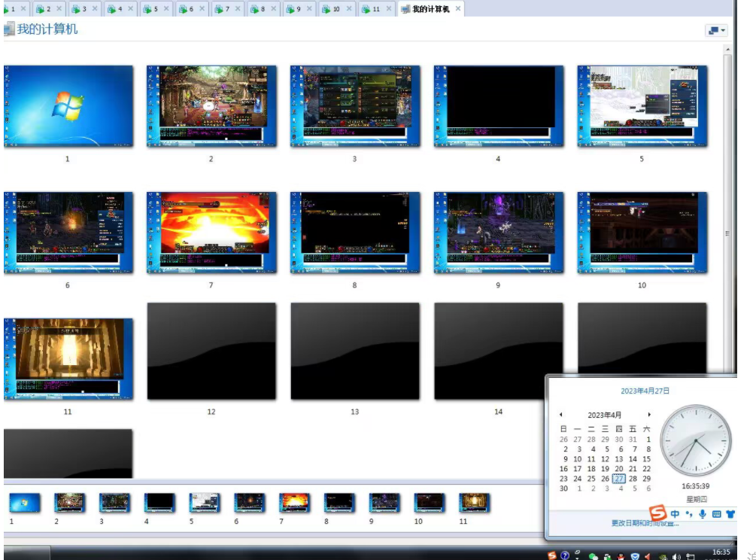Select the empty black slot labeled 13
Image resolution: width=756 pixels, height=560 pixels.
coord(355,352)
